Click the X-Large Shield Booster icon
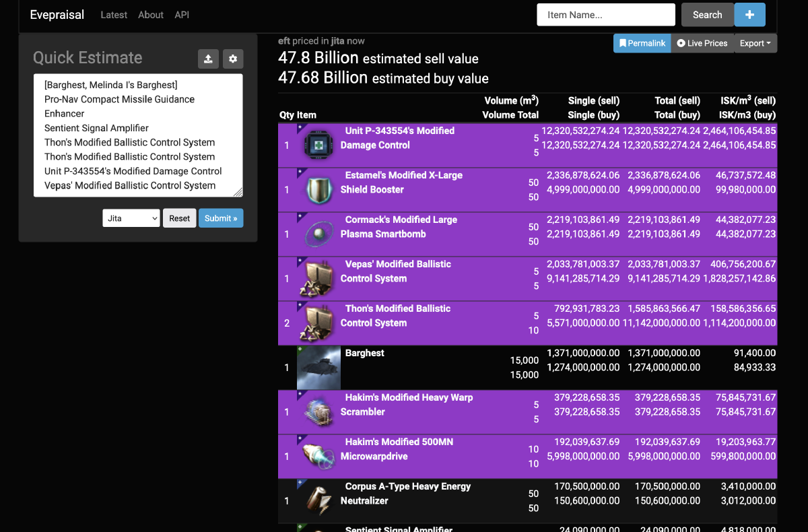The width and height of the screenshot is (808, 532). [318, 189]
